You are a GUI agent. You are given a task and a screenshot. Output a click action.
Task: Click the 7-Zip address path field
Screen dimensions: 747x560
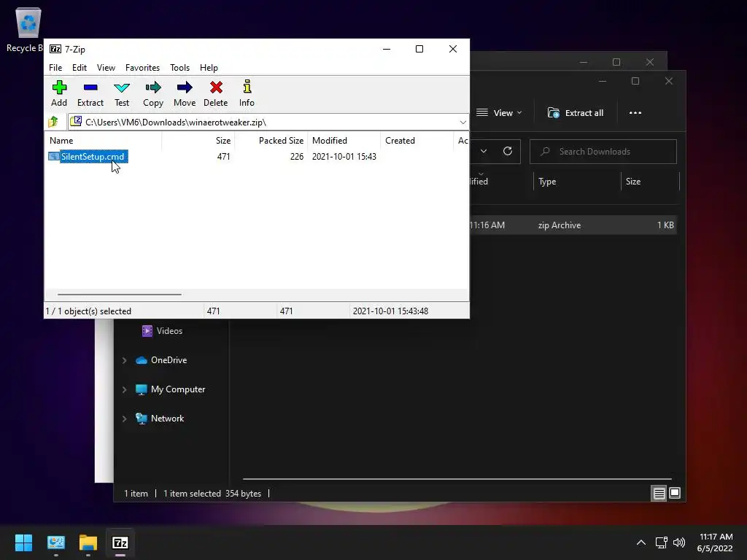click(268, 122)
